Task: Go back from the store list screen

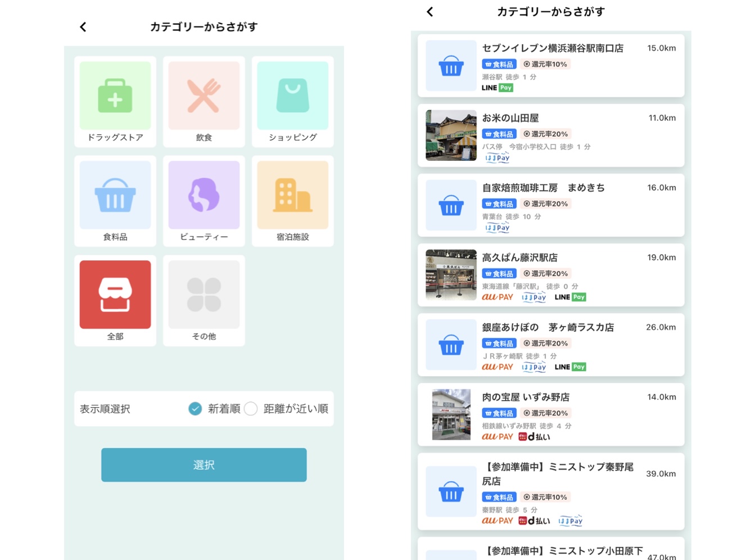Action: click(430, 12)
